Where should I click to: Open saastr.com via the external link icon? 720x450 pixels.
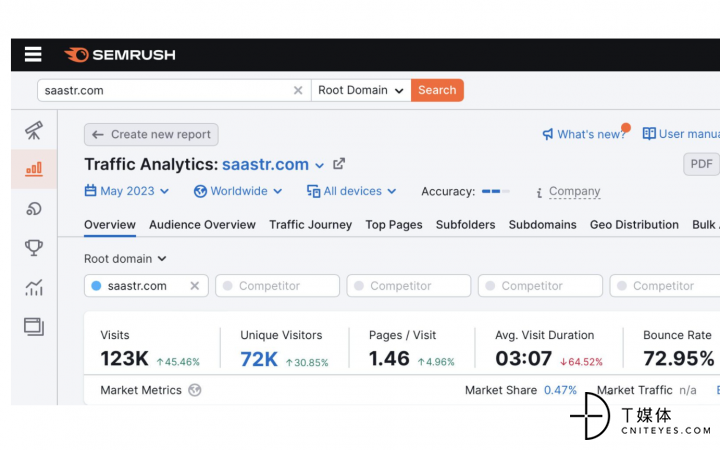[339, 163]
